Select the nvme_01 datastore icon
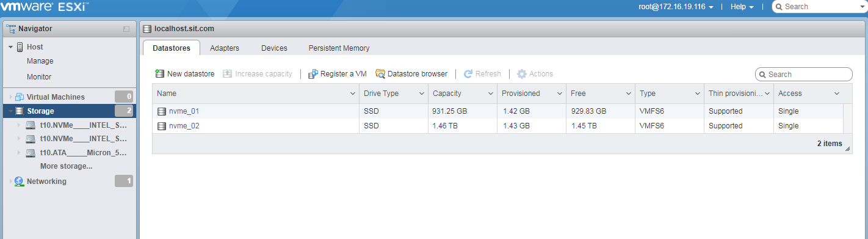The height and width of the screenshot is (239, 868). (x=162, y=111)
